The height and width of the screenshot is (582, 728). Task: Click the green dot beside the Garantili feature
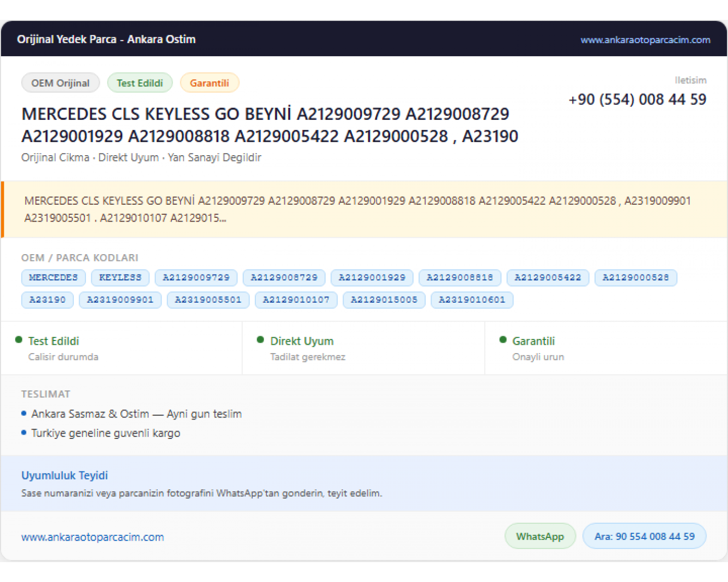tap(503, 340)
